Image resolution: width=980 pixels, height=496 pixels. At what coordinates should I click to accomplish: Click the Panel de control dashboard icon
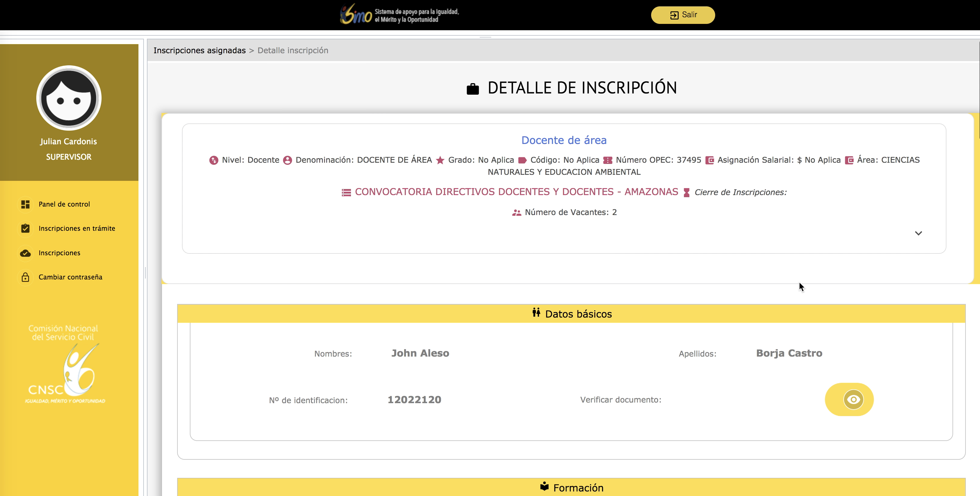point(25,204)
